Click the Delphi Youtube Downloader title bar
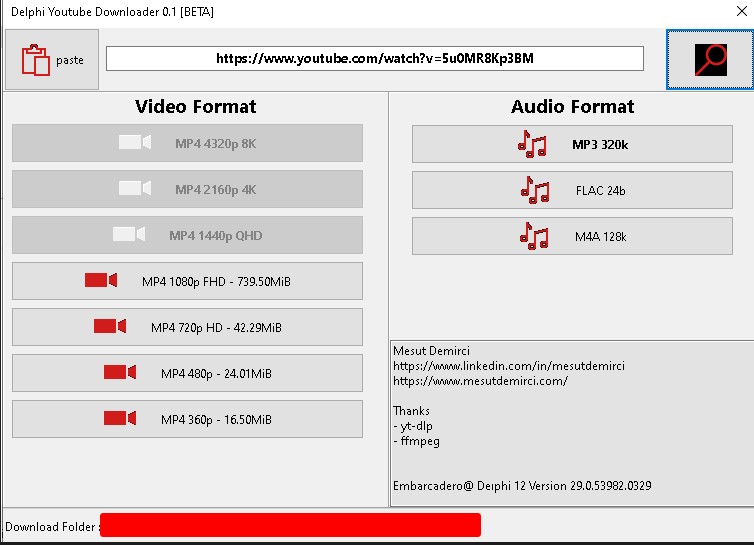The height and width of the screenshot is (545, 754). 300,12
